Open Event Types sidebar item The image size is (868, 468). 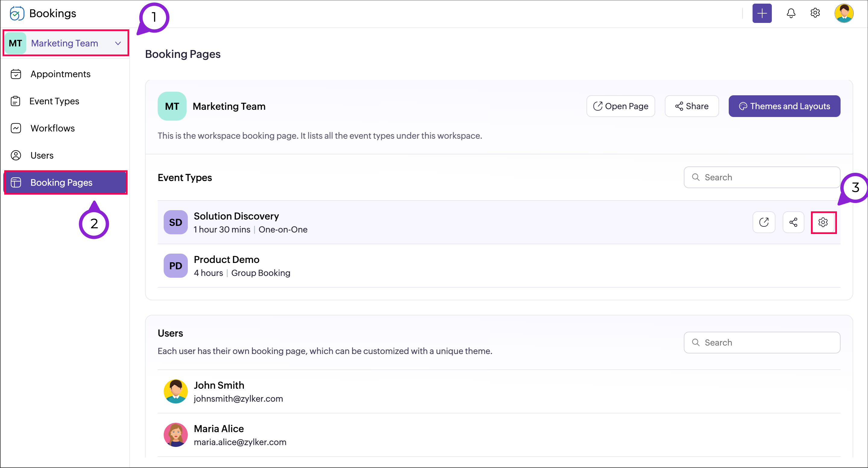[x=54, y=101]
